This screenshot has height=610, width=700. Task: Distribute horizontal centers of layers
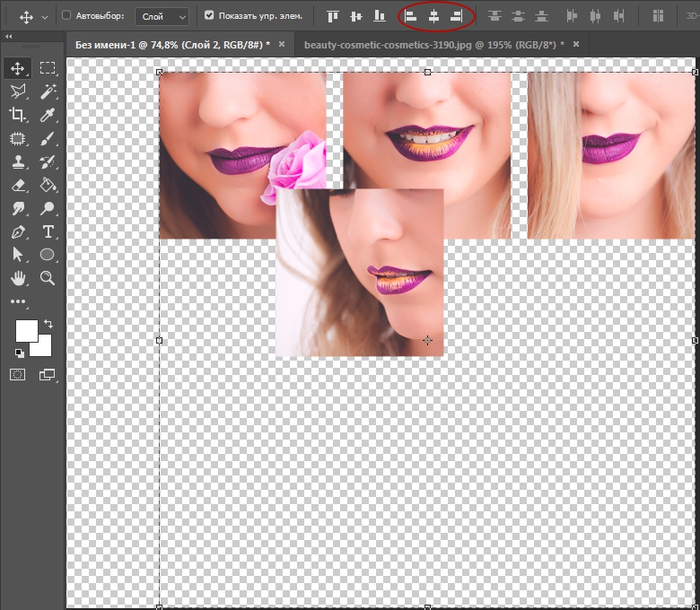coord(595,16)
